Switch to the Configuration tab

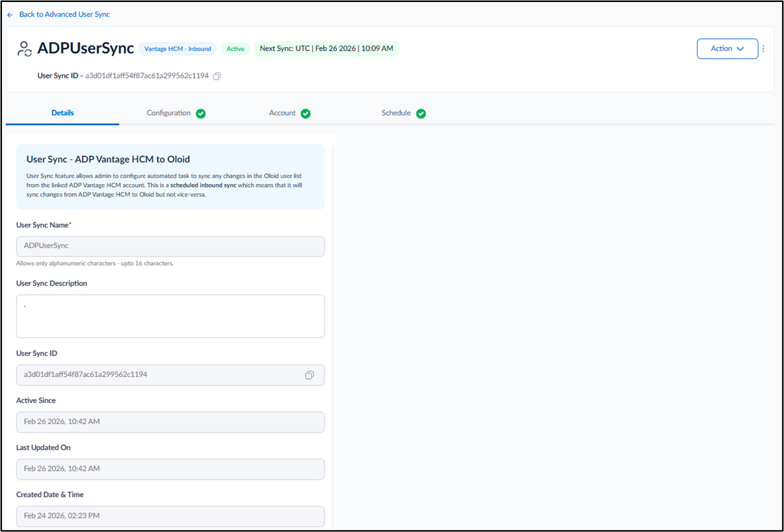(176, 113)
